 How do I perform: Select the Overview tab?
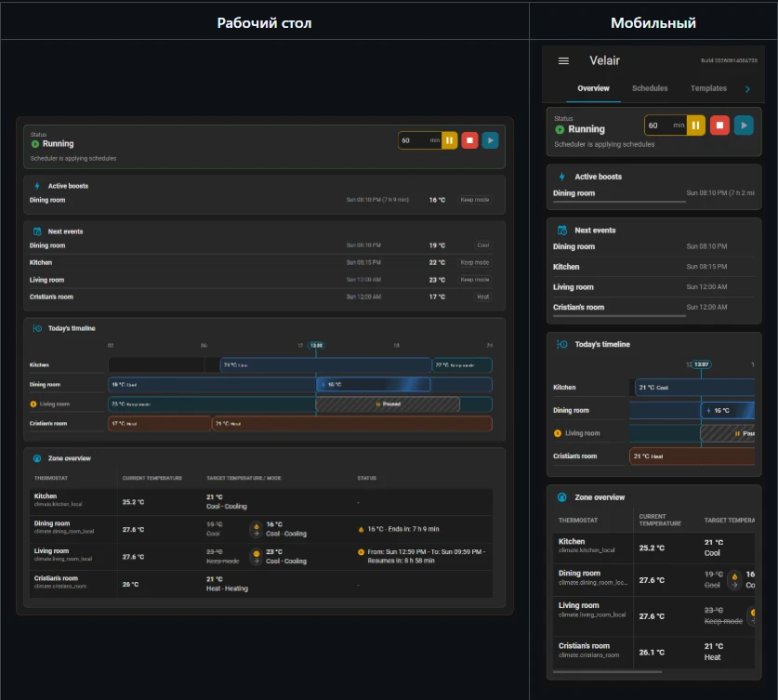pyautogui.click(x=593, y=88)
